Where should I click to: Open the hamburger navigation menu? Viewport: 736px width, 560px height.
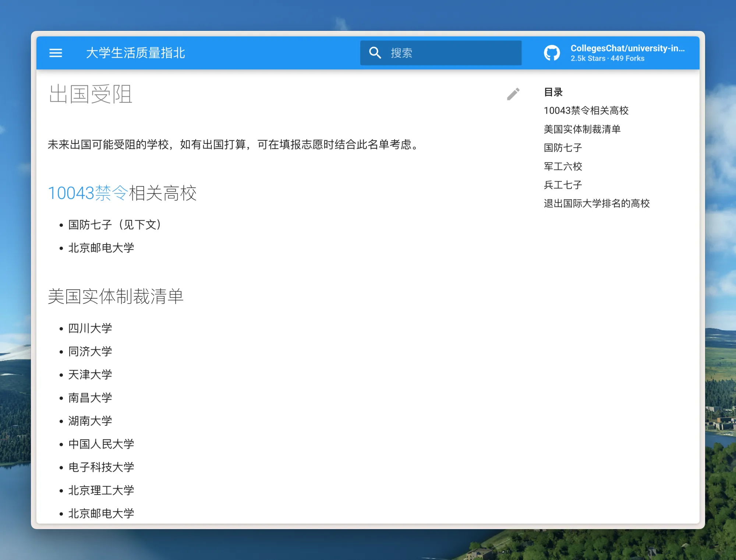point(56,53)
